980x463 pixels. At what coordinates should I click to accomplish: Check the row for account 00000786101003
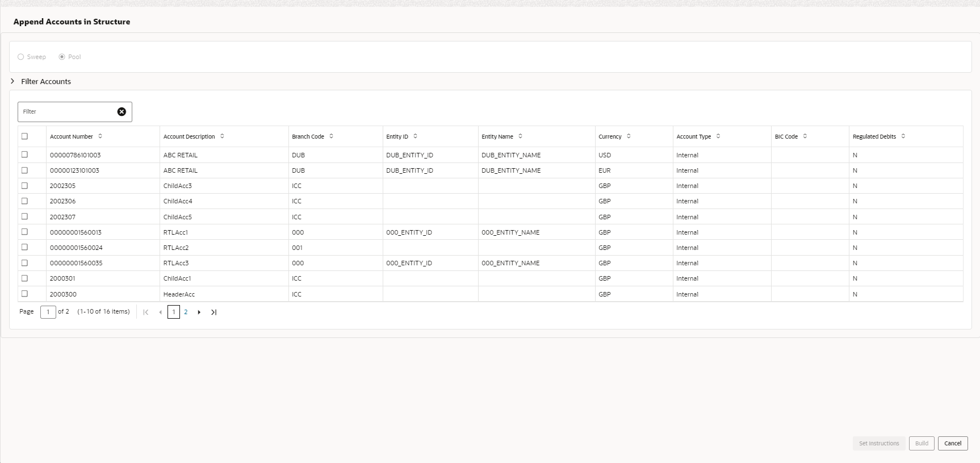click(24, 155)
